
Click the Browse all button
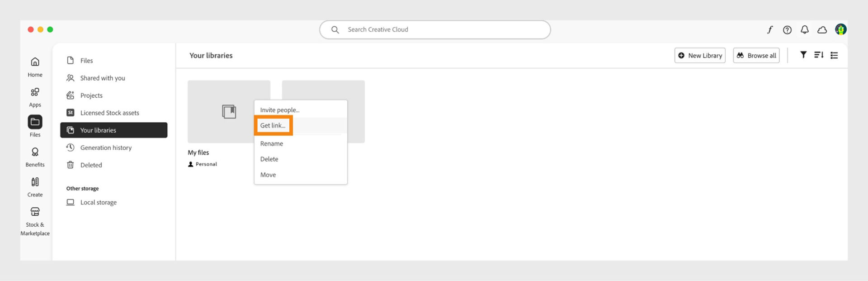pyautogui.click(x=756, y=55)
